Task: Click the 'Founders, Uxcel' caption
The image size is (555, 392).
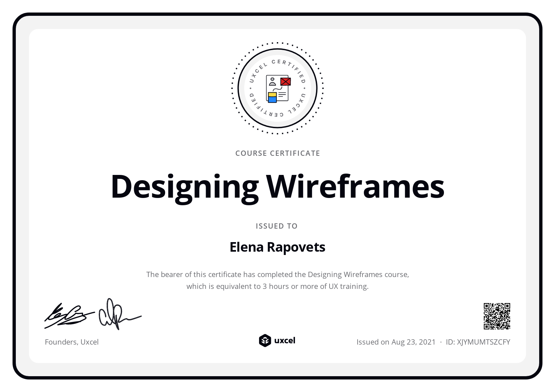Action: (72, 342)
